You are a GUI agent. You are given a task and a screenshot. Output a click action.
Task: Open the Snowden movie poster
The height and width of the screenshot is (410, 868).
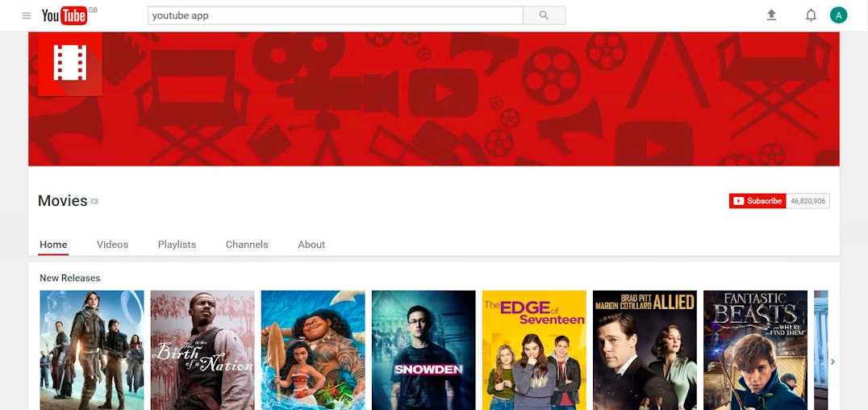pyautogui.click(x=424, y=350)
